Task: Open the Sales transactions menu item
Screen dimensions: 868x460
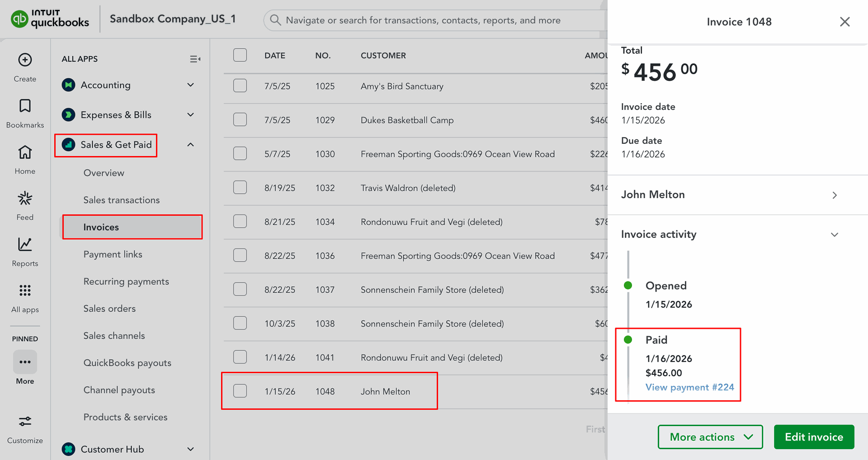Action: (121, 200)
